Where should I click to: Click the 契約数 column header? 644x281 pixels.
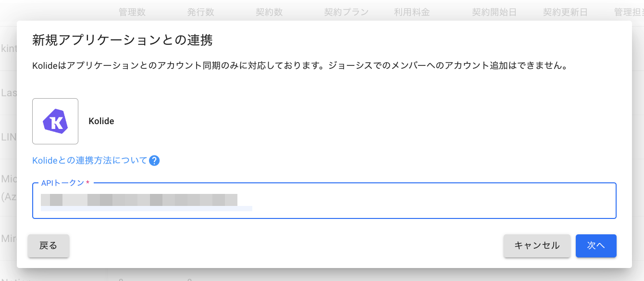269,13
